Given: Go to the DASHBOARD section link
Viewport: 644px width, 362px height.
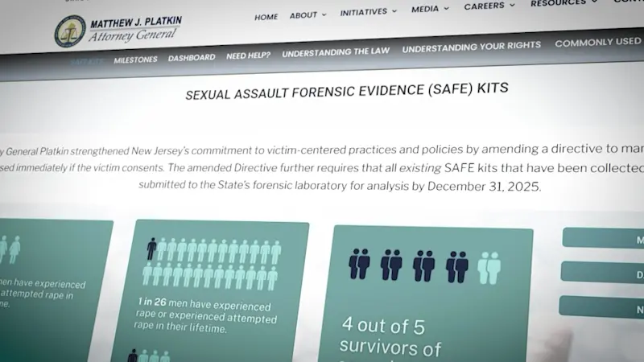Looking at the screenshot, I should (x=192, y=58).
